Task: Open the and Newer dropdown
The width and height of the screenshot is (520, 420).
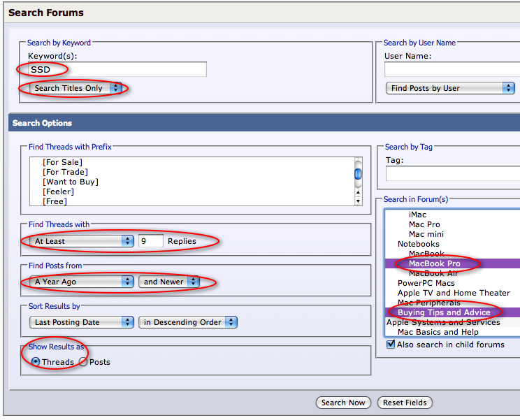Action: [169, 282]
